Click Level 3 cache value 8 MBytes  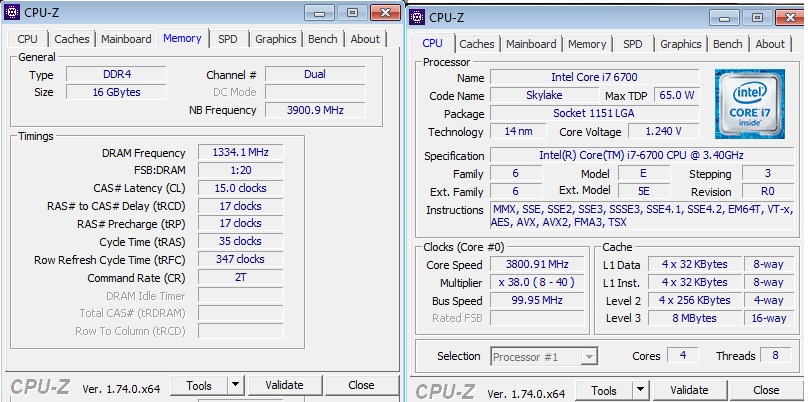tap(695, 319)
